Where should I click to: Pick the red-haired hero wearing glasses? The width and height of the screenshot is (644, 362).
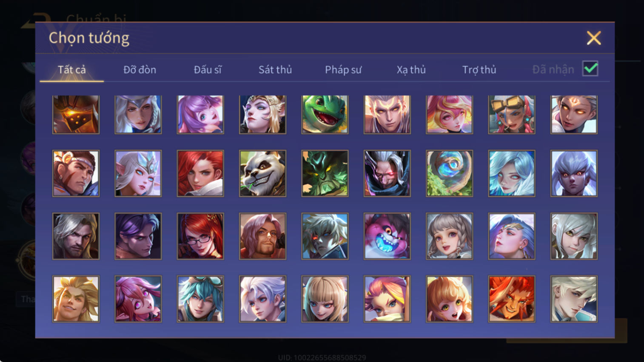click(x=200, y=236)
